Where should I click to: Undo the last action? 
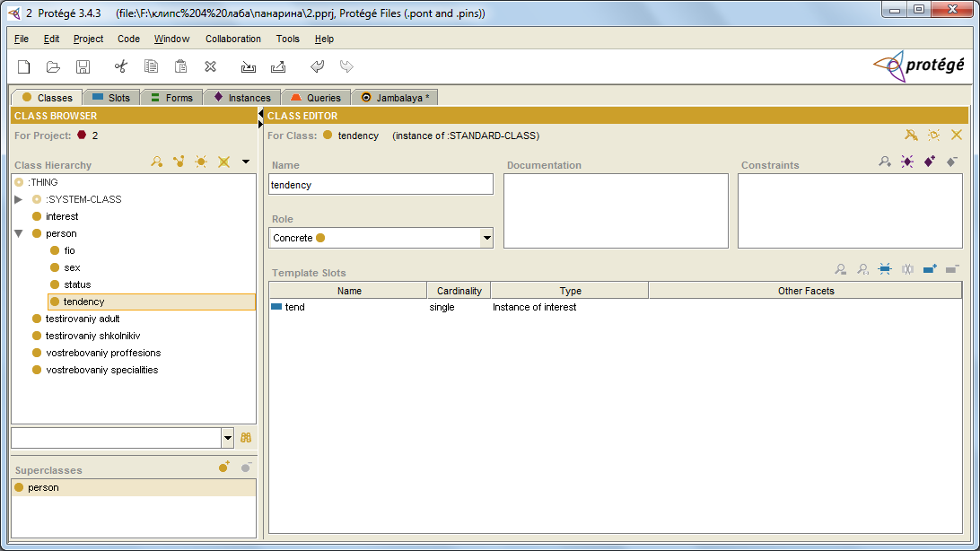317,66
